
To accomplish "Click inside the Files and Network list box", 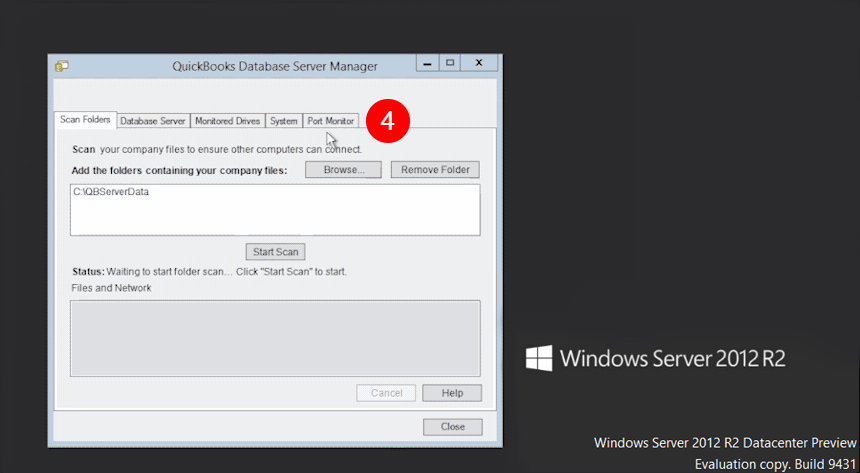I will [275, 338].
